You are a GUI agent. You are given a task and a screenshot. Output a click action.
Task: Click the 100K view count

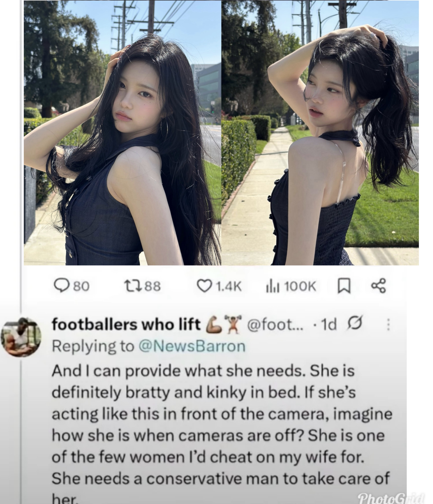coord(300,286)
